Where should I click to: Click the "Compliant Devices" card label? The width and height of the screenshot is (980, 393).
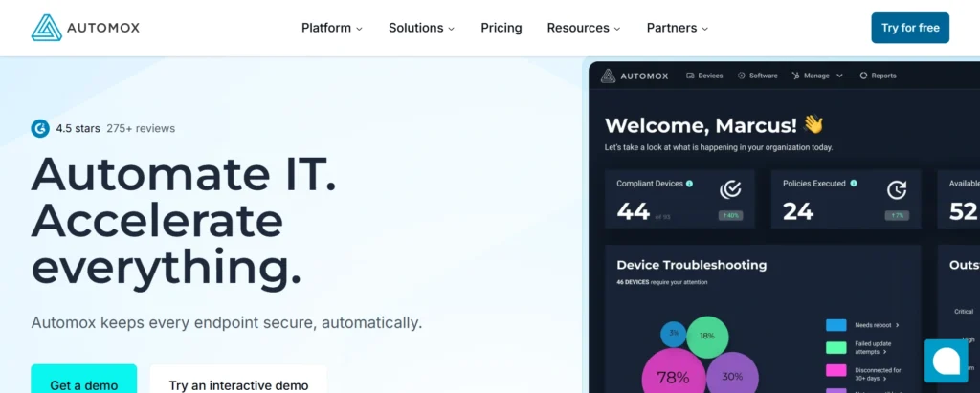pos(650,184)
